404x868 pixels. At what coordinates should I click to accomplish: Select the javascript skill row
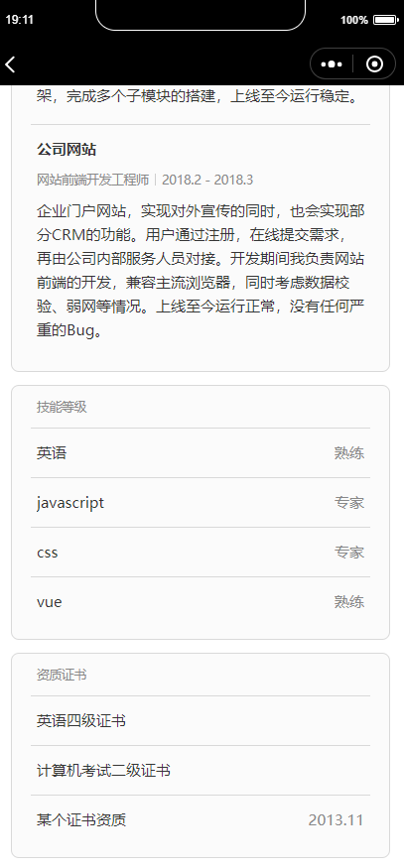click(x=201, y=503)
